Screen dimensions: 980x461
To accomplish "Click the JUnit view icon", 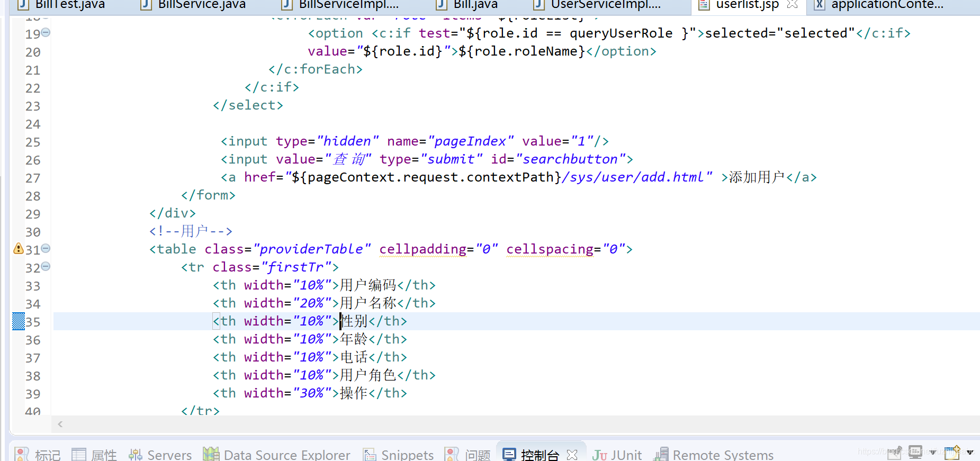I will tap(600, 455).
